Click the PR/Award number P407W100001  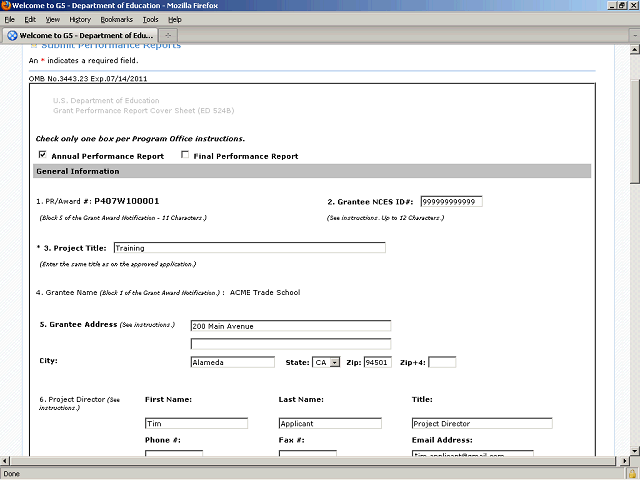(127, 201)
